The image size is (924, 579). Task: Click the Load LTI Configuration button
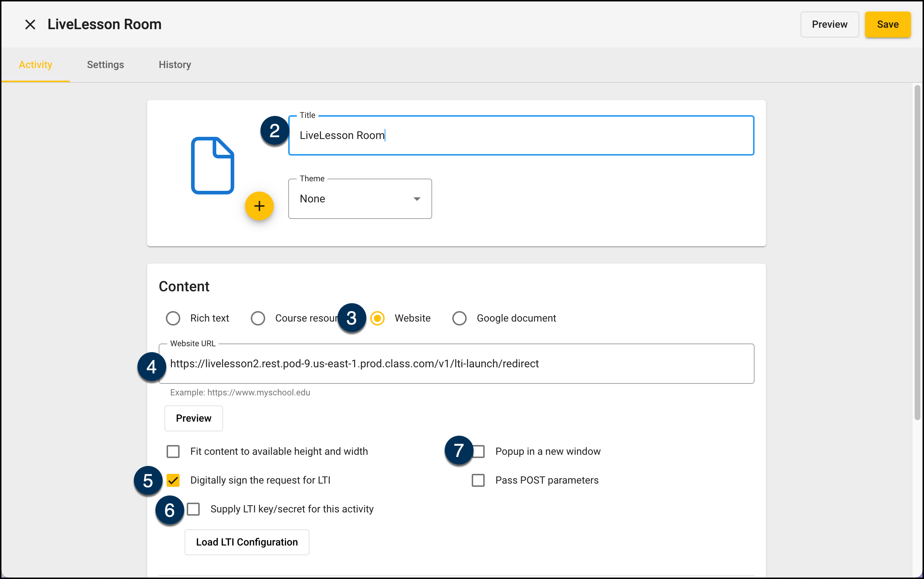[x=246, y=542]
